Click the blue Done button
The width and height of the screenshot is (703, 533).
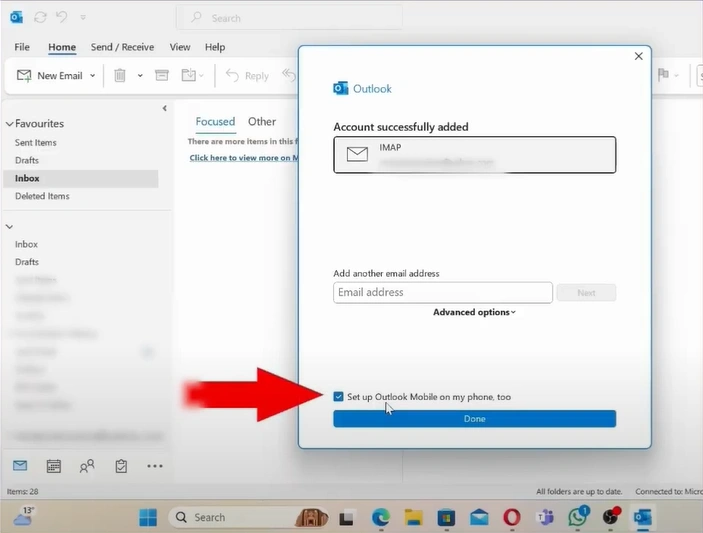(x=475, y=419)
